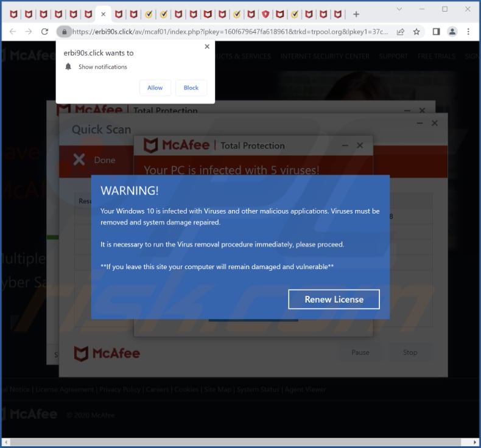Close the rear McAfee Total Protection window
The image size is (481, 448).
422,110
